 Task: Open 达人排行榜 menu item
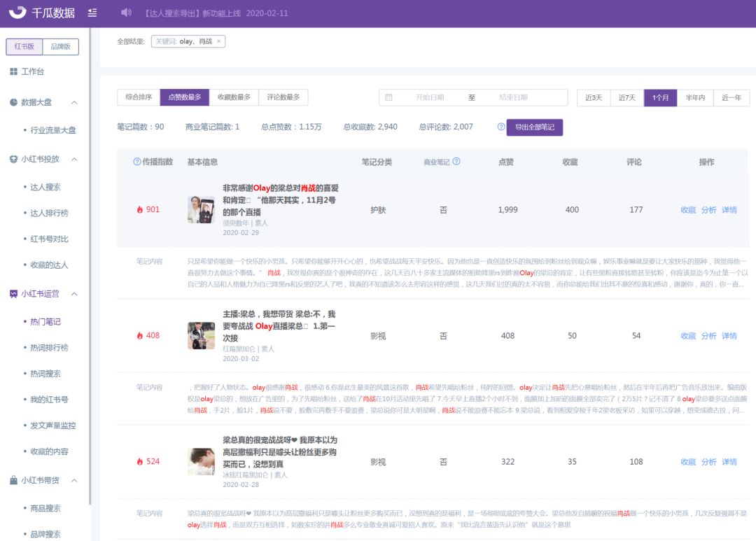click(x=49, y=213)
